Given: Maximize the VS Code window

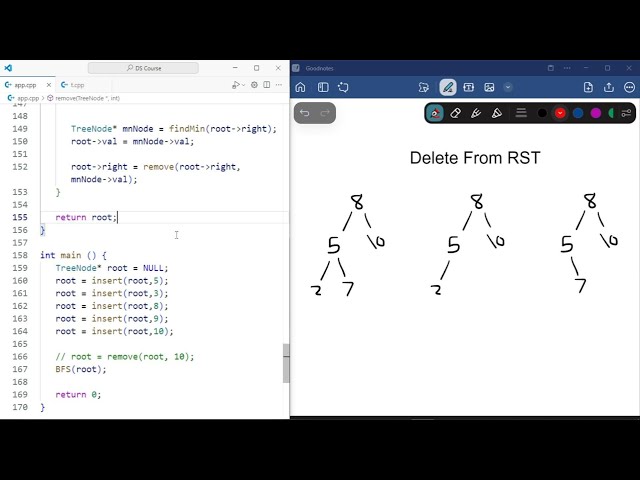Looking at the screenshot, I should click(256, 68).
